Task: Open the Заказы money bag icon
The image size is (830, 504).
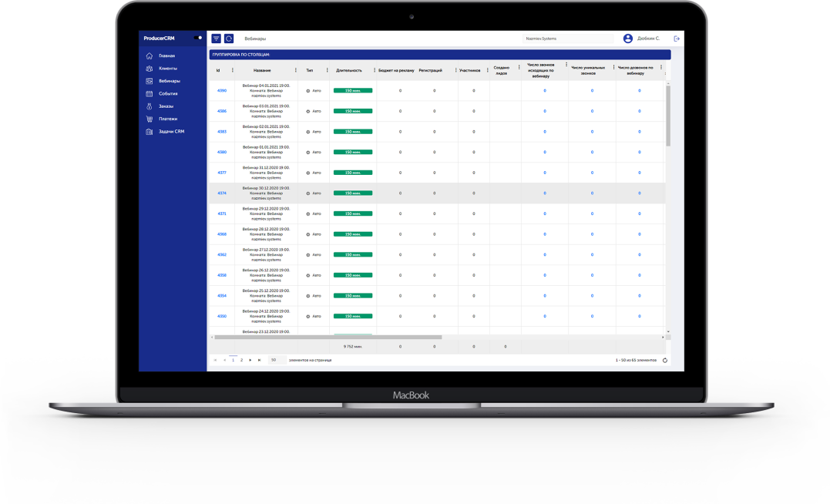Action: point(150,106)
